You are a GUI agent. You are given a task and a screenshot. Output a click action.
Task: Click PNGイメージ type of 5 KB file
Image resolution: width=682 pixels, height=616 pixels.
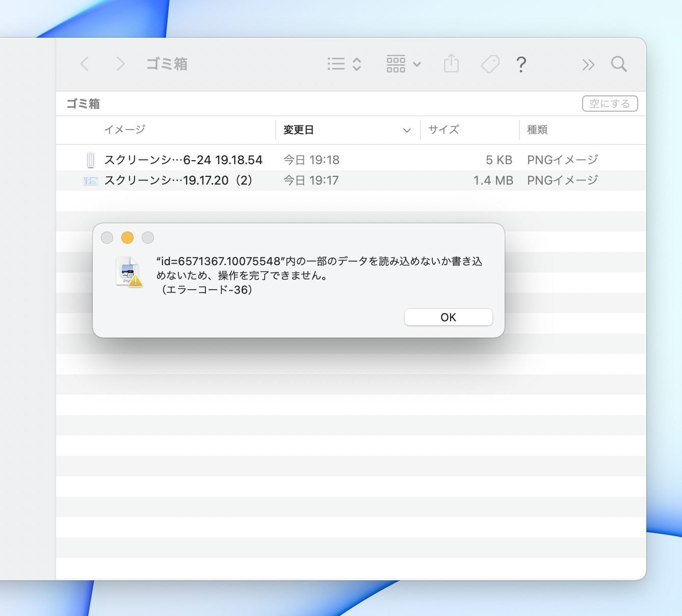563,160
